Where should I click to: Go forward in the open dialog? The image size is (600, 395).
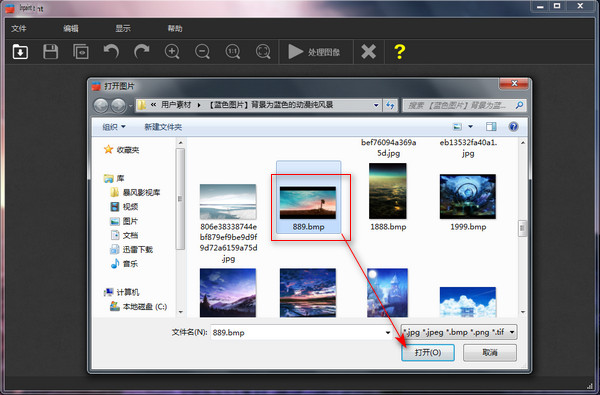pos(119,106)
